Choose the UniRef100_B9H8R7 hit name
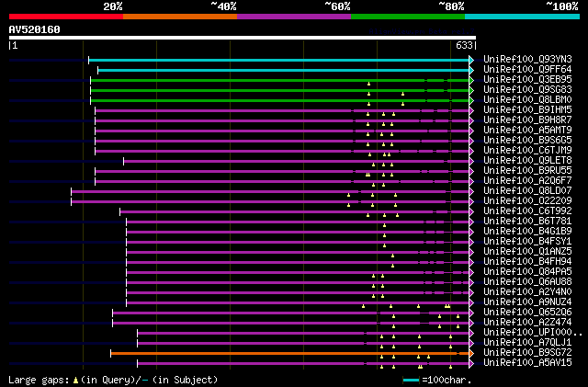Screen dimensions: 588x387 tap(527, 120)
